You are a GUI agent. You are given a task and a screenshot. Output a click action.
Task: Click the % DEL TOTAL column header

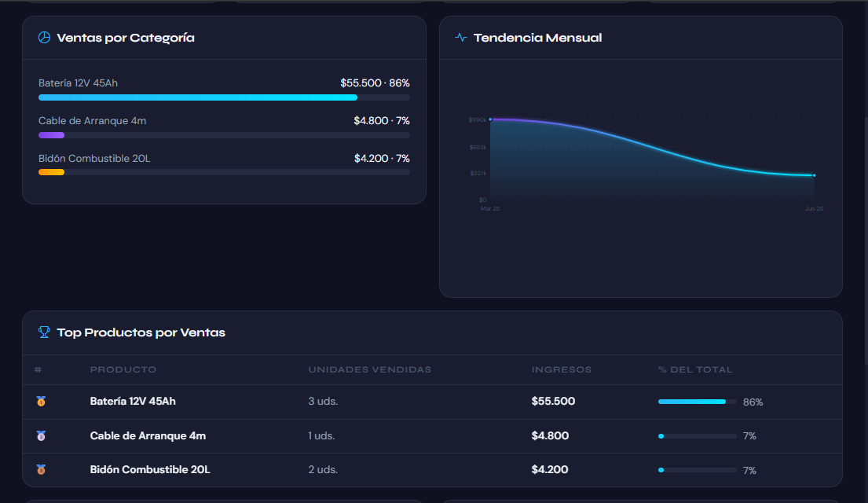[x=695, y=369]
